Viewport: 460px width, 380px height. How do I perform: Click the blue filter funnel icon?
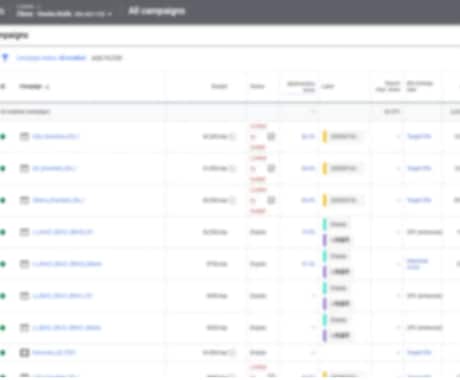(x=5, y=58)
